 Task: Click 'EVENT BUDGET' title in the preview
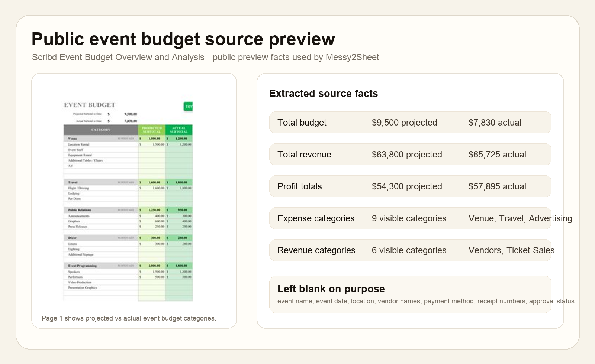click(x=90, y=105)
